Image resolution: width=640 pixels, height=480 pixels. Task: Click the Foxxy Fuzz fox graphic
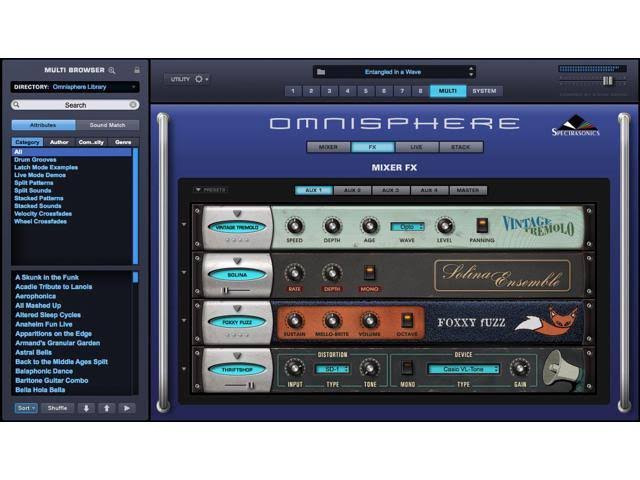[548, 321]
